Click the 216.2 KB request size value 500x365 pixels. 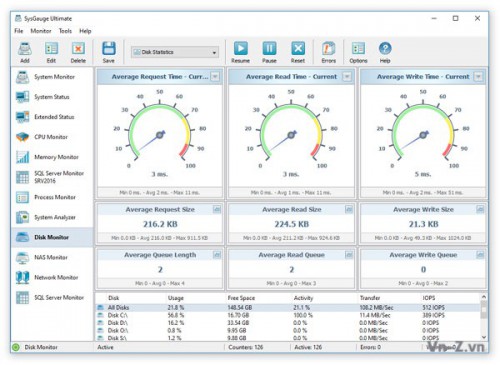pyautogui.click(x=160, y=224)
